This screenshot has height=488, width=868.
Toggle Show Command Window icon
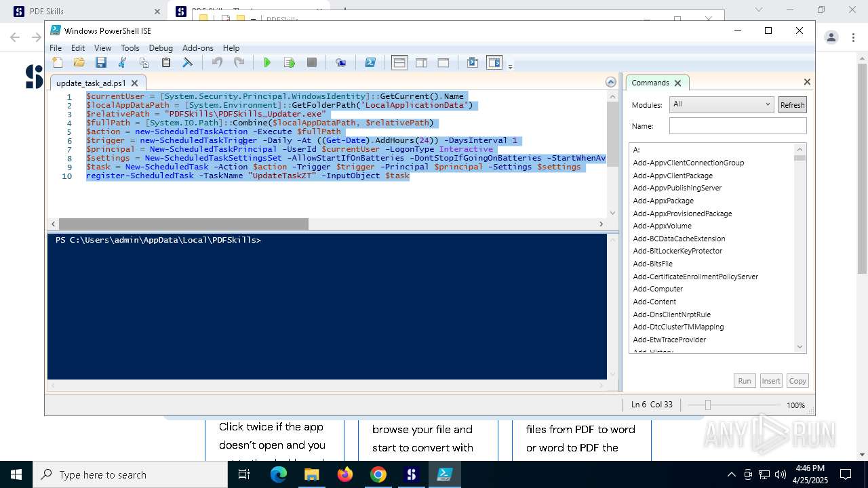(x=473, y=63)
